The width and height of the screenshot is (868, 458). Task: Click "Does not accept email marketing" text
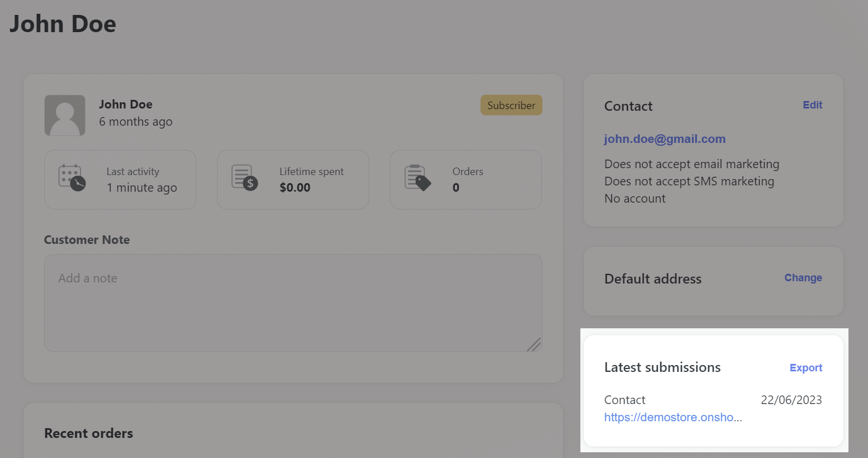click(692, 164)
